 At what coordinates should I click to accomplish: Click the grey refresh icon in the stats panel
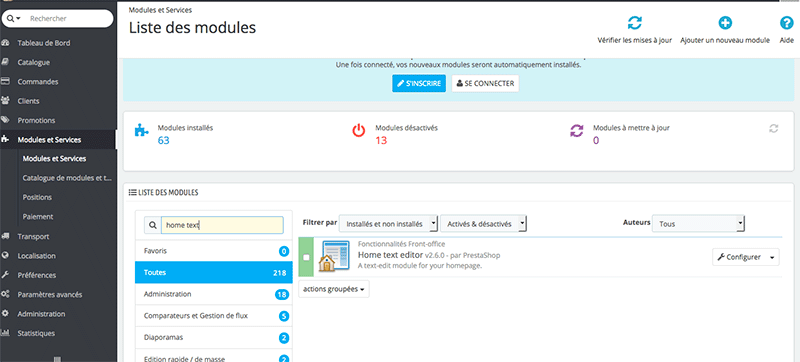(773, 128)
